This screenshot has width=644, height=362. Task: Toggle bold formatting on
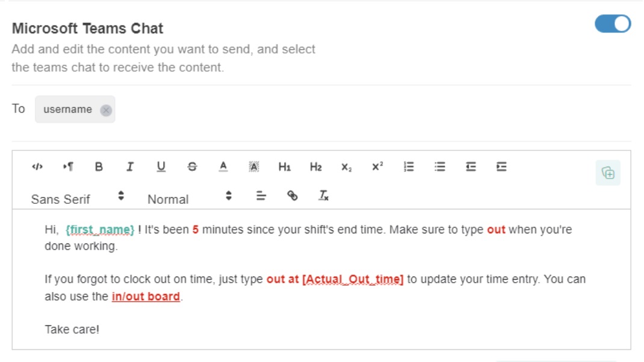click(x=98, y=167)
